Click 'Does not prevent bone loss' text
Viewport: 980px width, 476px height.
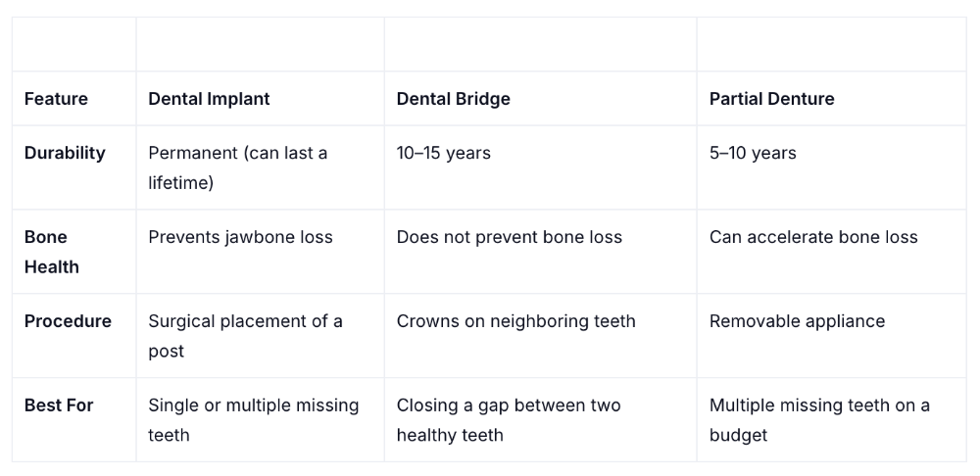(509, 237)
